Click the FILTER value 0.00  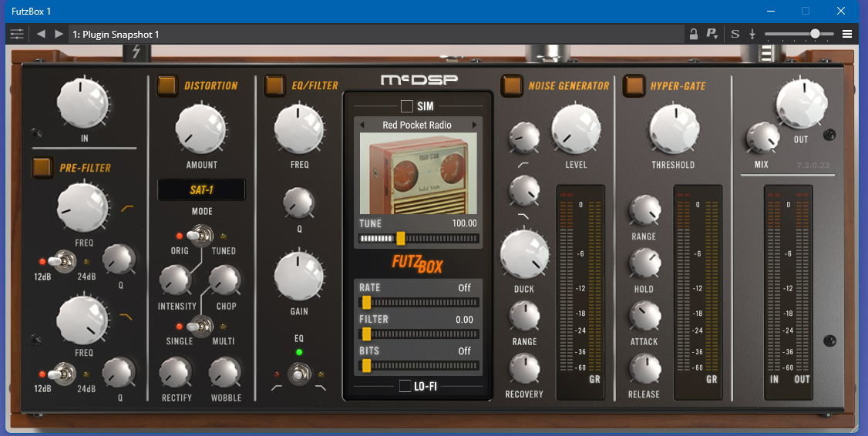pyautogui.click(x=464, y=319)
